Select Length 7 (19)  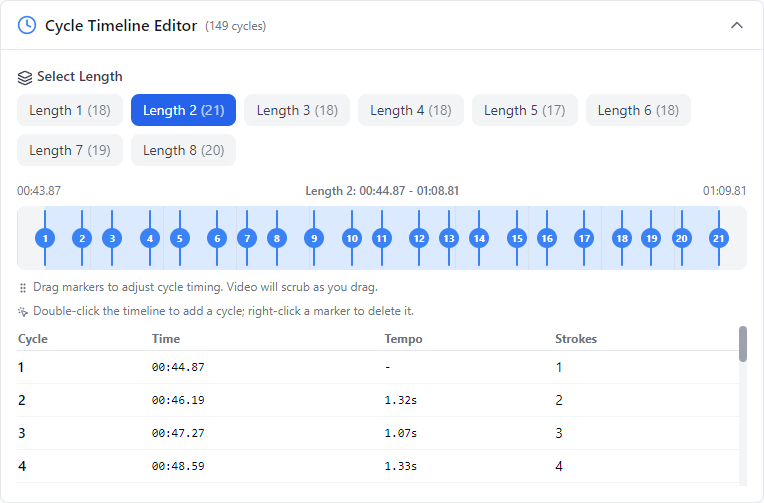click(70, 150)
